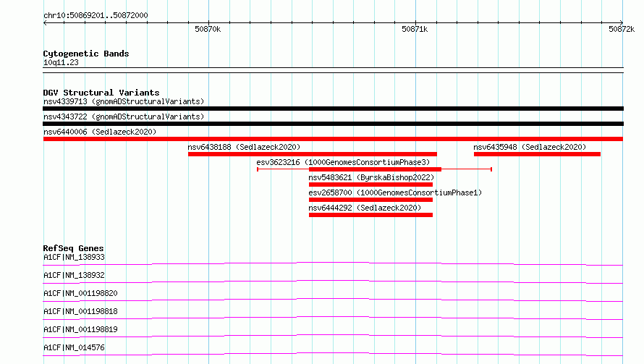Open variant nsv4339713 gnomAD label

(124, 101)
